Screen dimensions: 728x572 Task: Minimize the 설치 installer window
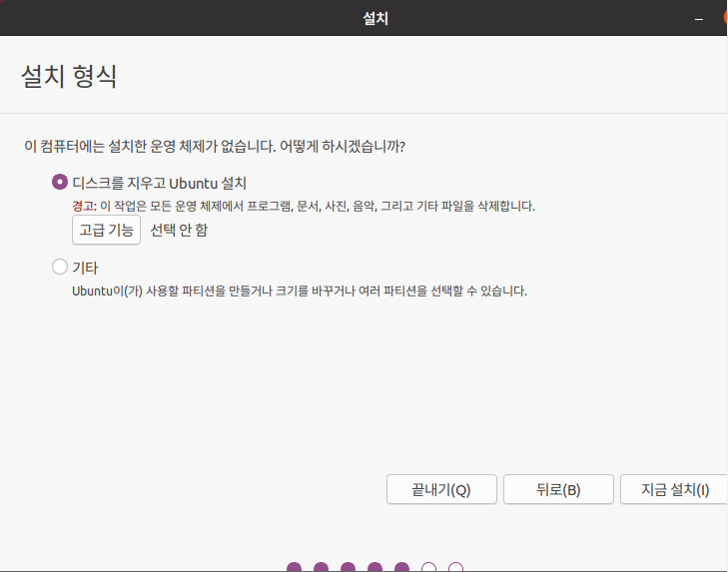pyautogui.click(x=699, y=19)
